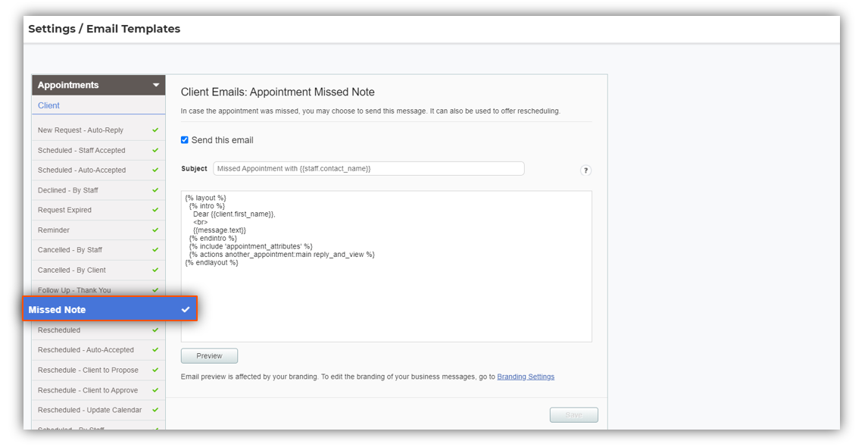This screenshot has width=868, height=447.
Task: Open Reschedule - Client to Propose template
Action: [x=98, y=370]
